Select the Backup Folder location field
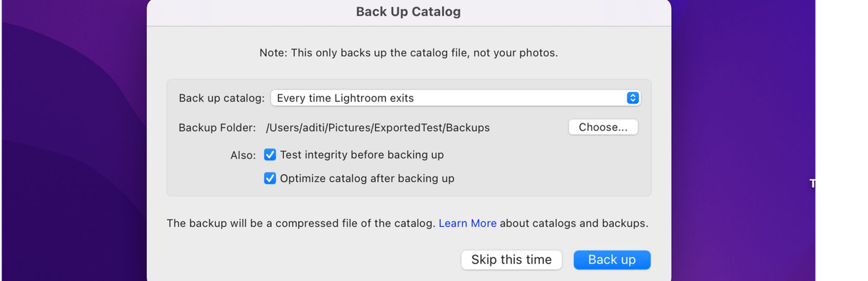The height and width of the screenshot is (281, 868). click(x=378, y=127)
